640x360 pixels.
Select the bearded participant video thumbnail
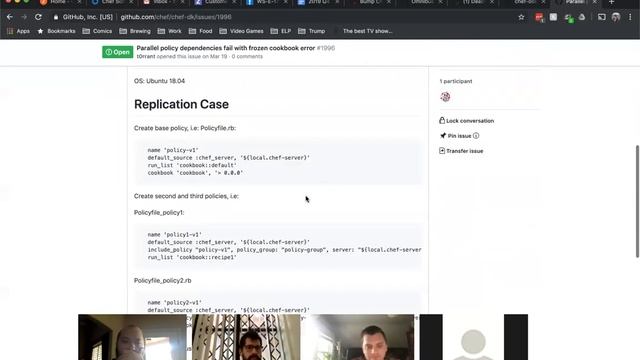246,337
